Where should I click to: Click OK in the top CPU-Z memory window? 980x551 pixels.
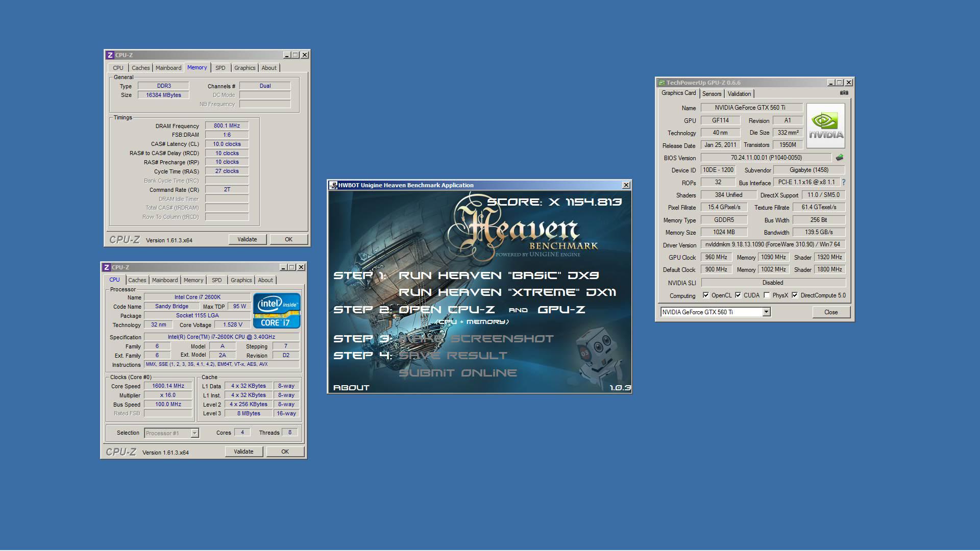pos(289,239)
